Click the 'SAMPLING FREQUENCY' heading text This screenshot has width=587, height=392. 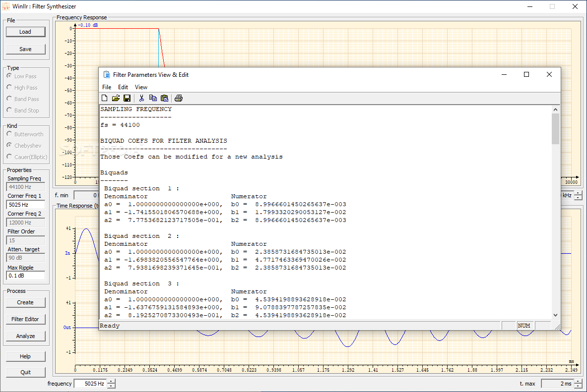(136, 109)
